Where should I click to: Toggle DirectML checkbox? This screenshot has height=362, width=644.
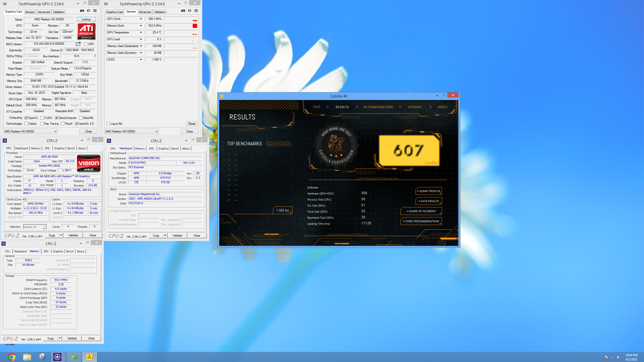click(80, 118)
